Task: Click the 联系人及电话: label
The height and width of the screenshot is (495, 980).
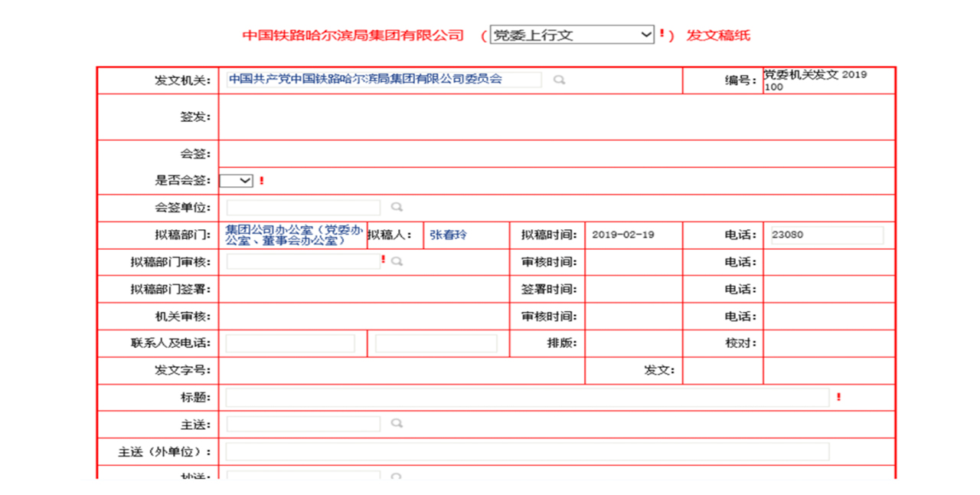Action: [x=170, y=343]
